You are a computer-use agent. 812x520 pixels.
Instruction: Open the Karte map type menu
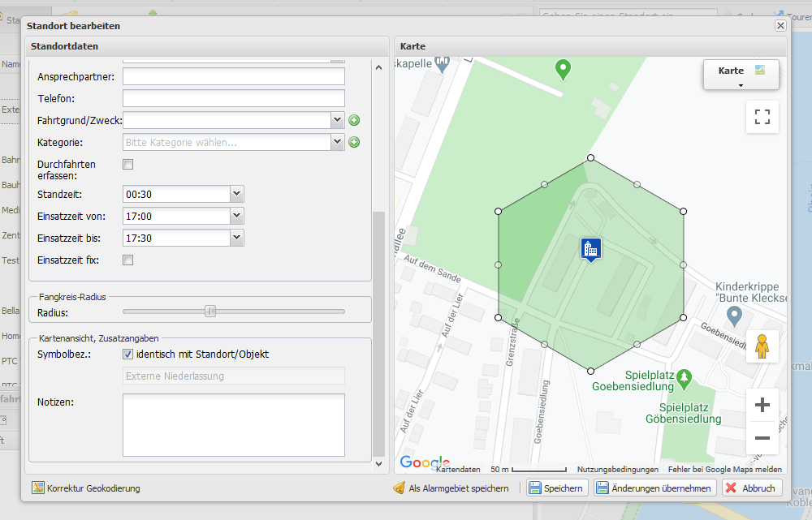pos(740,75)
